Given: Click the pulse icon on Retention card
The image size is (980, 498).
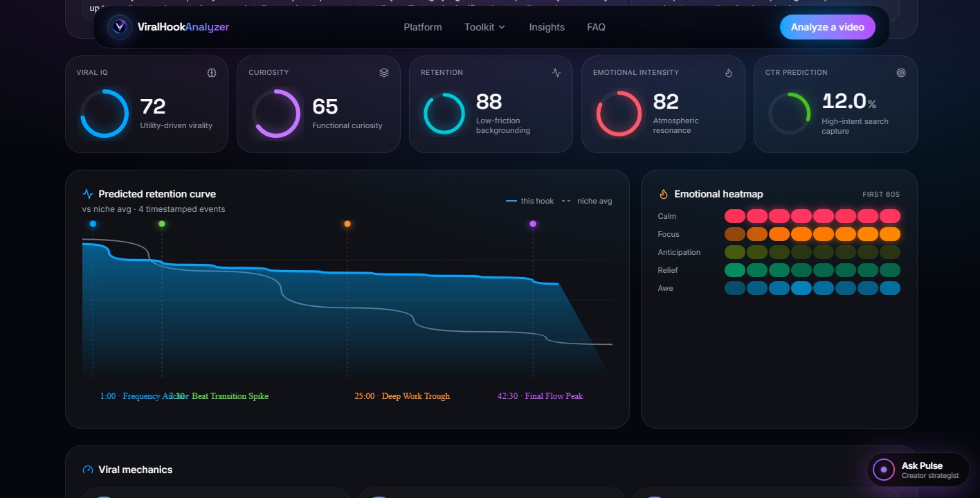Looking at the screenshot, I should coord(556,73).
